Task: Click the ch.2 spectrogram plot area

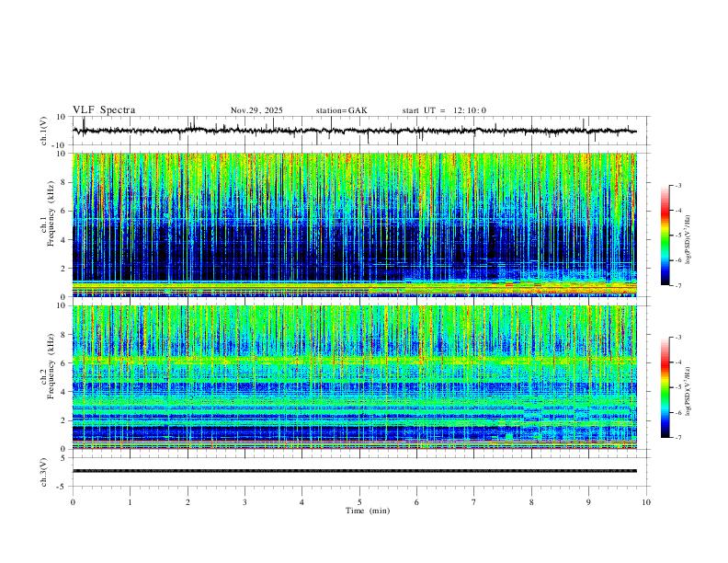Action: pos(354,377)
